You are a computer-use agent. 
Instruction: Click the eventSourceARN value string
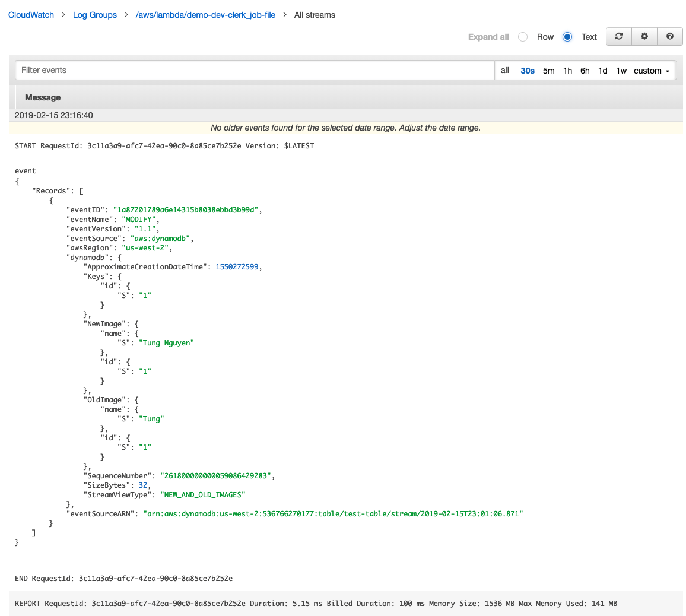pos(333,514)
